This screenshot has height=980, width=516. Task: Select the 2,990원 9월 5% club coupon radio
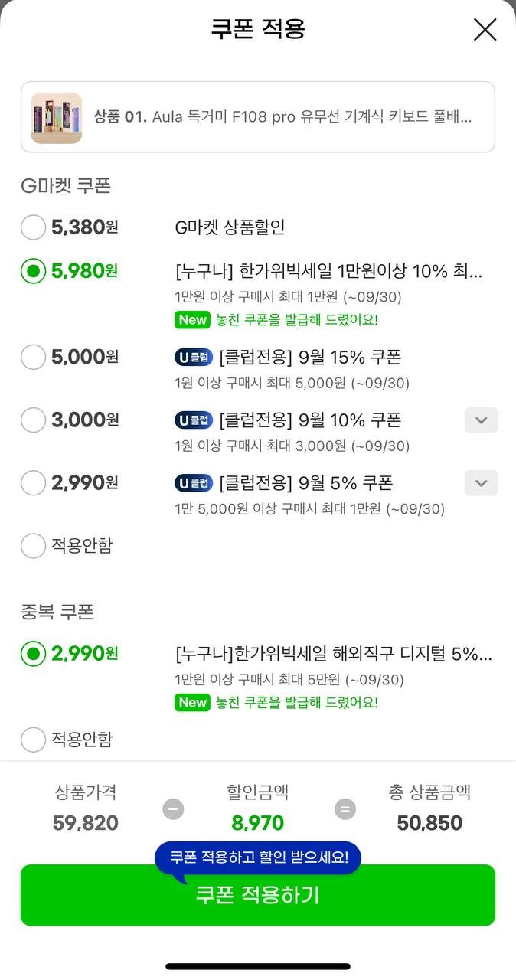(x=33, y=483)
